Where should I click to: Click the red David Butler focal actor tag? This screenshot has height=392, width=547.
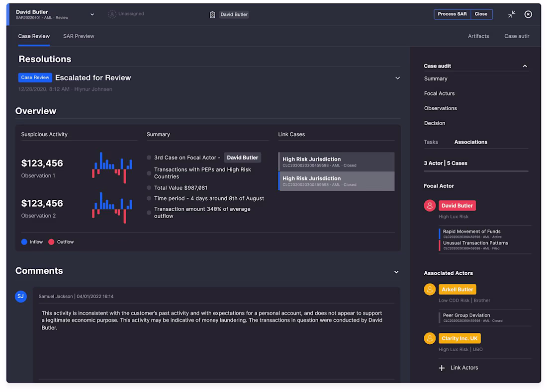tap(457, 206)
